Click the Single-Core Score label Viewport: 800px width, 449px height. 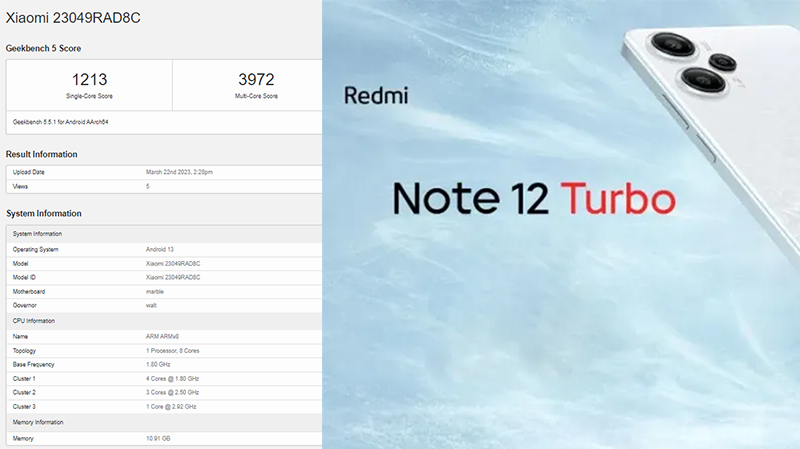coord(89,96)
